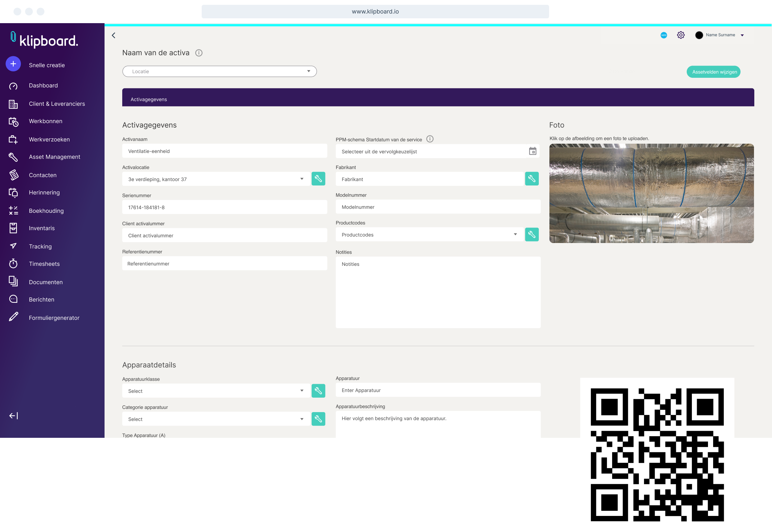772x532 pixels.
Task: Click the wrench button next to Productcodes
Action: click(x=533, y=235)
